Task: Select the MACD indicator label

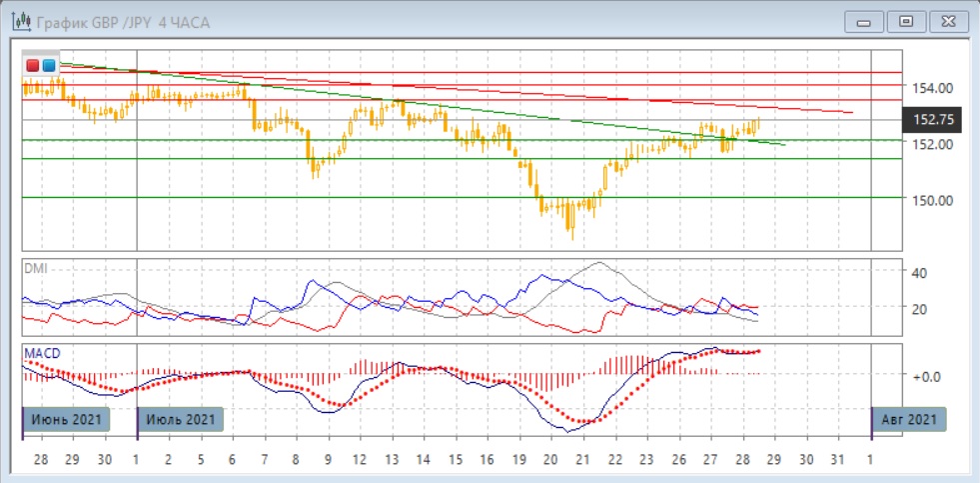Action: (41, 354)
